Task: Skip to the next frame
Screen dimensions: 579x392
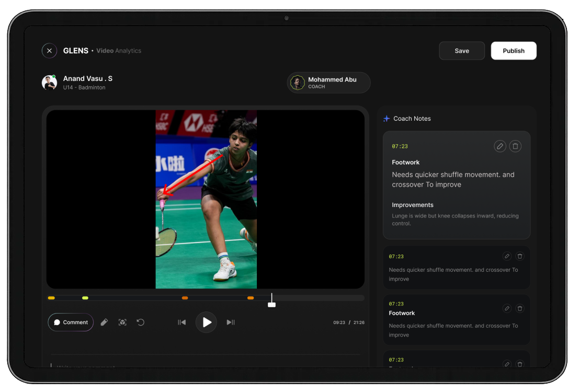Action: [x=230, y=322]
